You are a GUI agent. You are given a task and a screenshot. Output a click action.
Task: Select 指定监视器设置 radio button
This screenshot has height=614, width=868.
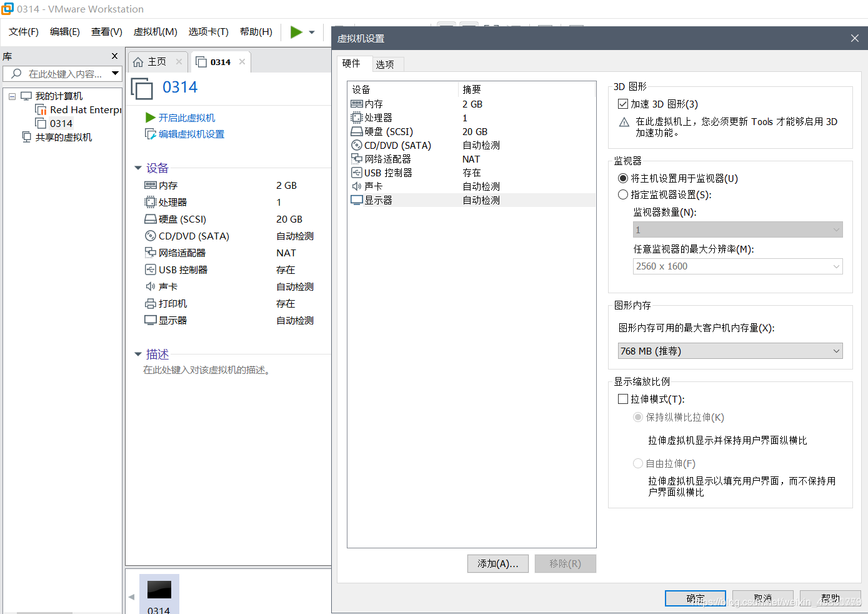point(623,194)
